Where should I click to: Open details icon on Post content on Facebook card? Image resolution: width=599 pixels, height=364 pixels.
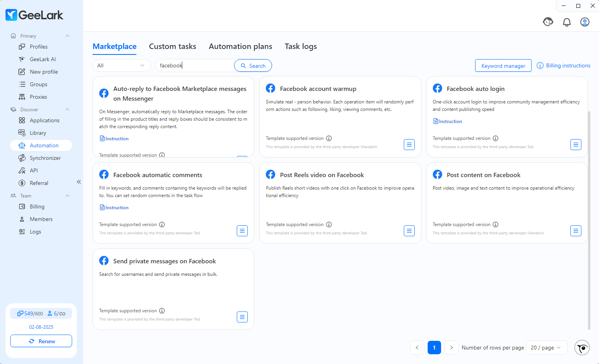coord(576,231)
